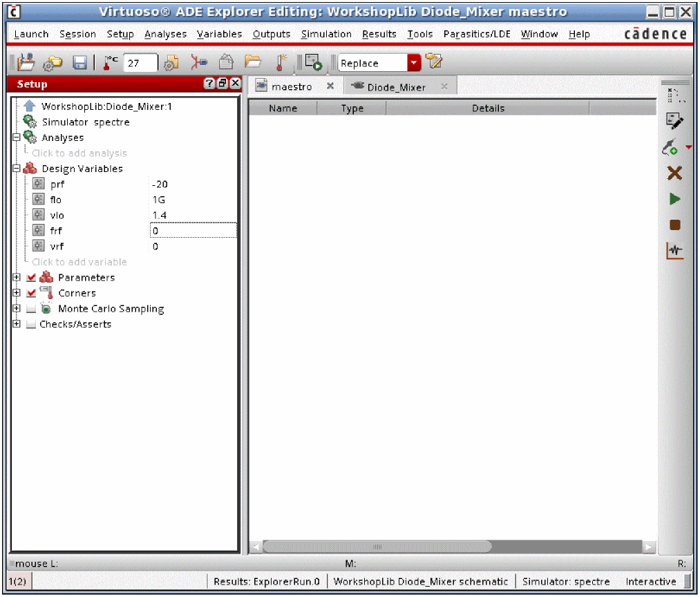Open the Simulation menu
This screenshot has height=597, width=700.
coord(326,34)
